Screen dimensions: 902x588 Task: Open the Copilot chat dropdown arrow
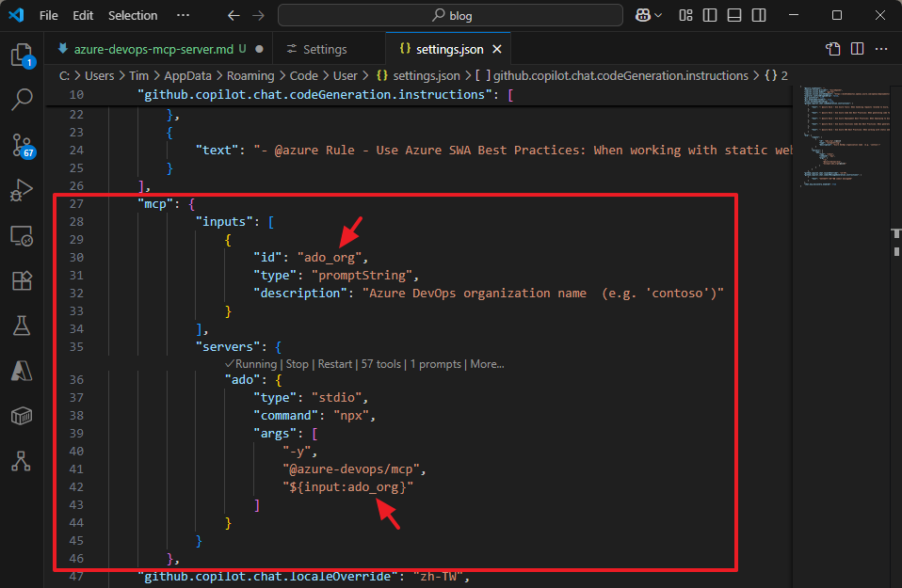pyautogui.click(x=658, y=16)
